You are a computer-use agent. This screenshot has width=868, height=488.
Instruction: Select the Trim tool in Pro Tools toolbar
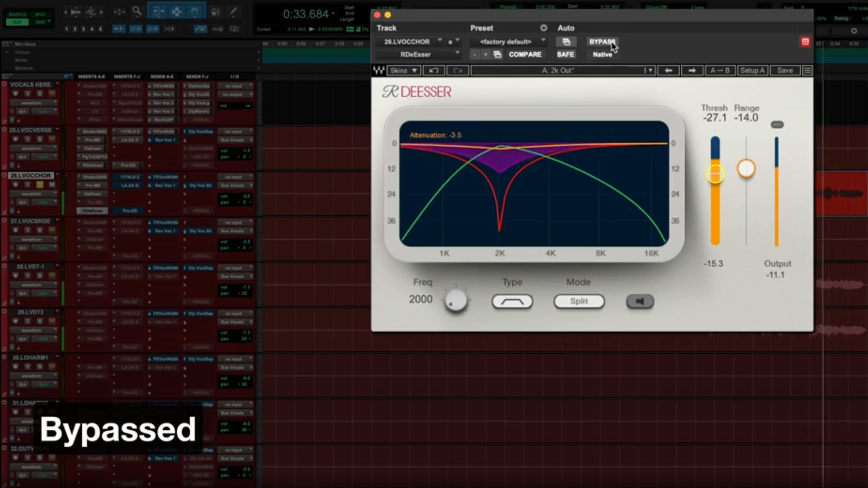coord(158,12)
